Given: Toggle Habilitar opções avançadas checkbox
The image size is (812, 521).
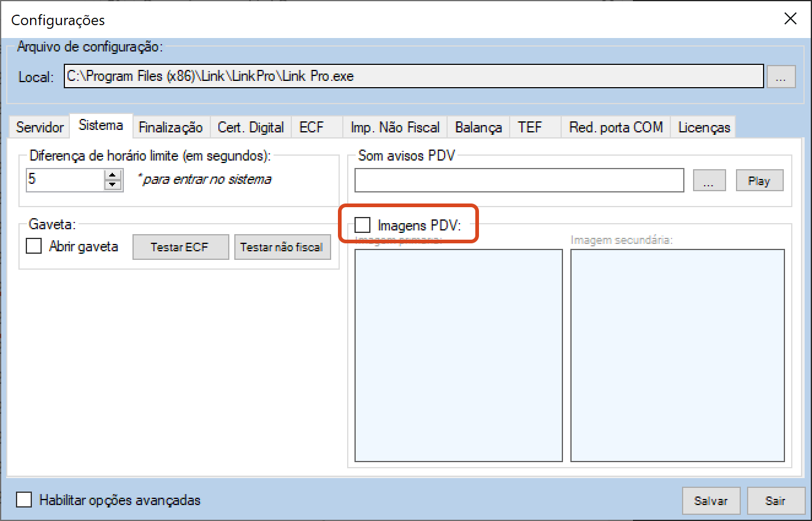Looking at the screenshot, I should pyautogui.click(x=25, y=500).
